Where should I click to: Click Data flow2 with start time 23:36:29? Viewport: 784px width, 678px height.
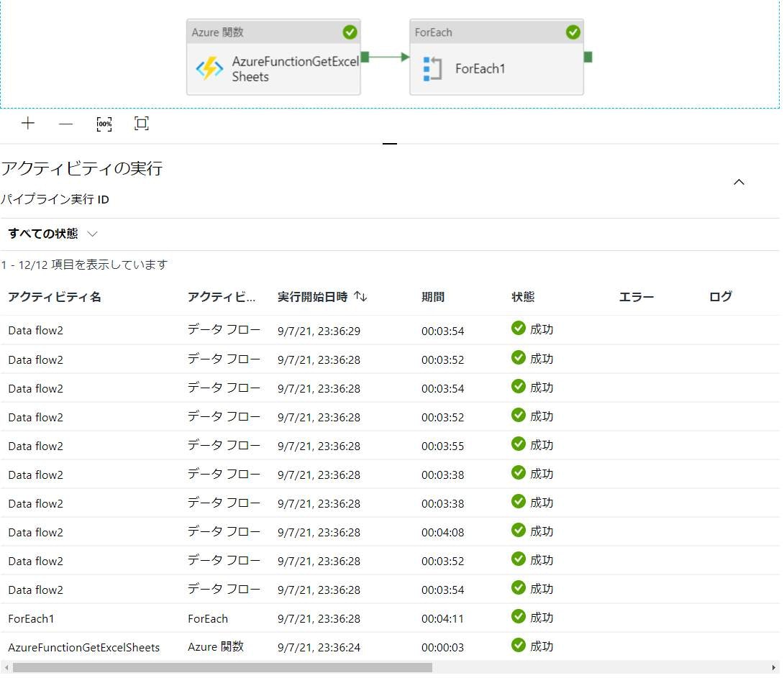(x=35, y=330)
